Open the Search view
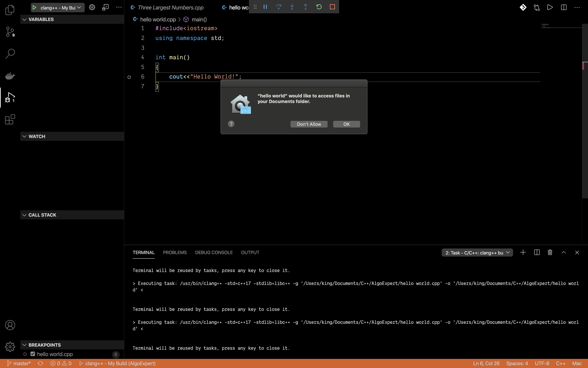This screenshot has width=588, height=368. [x=10, y=54]
